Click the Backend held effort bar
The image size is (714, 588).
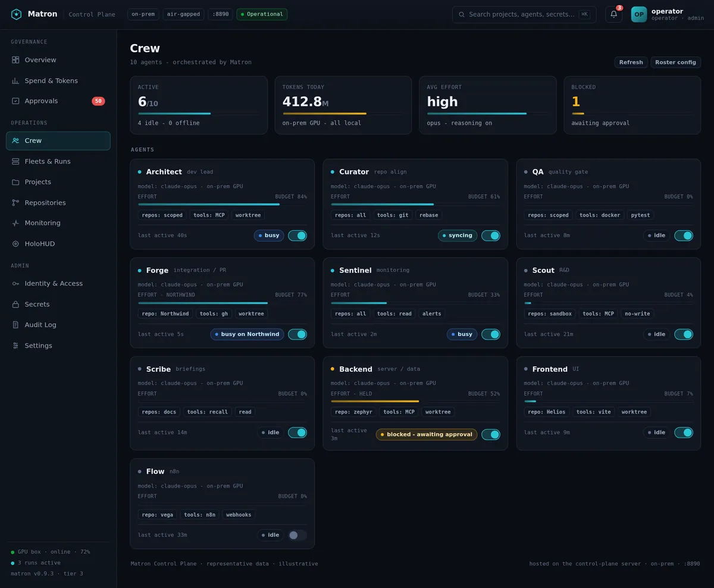415,401
